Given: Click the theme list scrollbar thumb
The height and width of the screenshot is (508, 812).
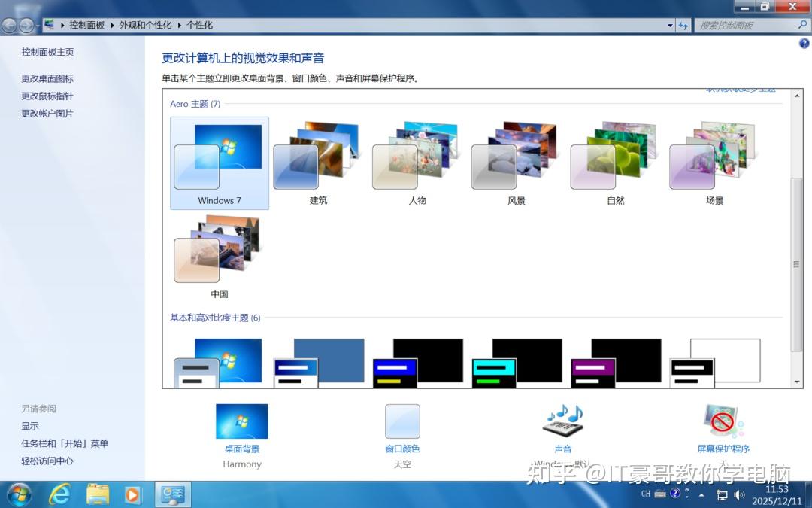Looking at the screenshot, I should pos(796,264).
